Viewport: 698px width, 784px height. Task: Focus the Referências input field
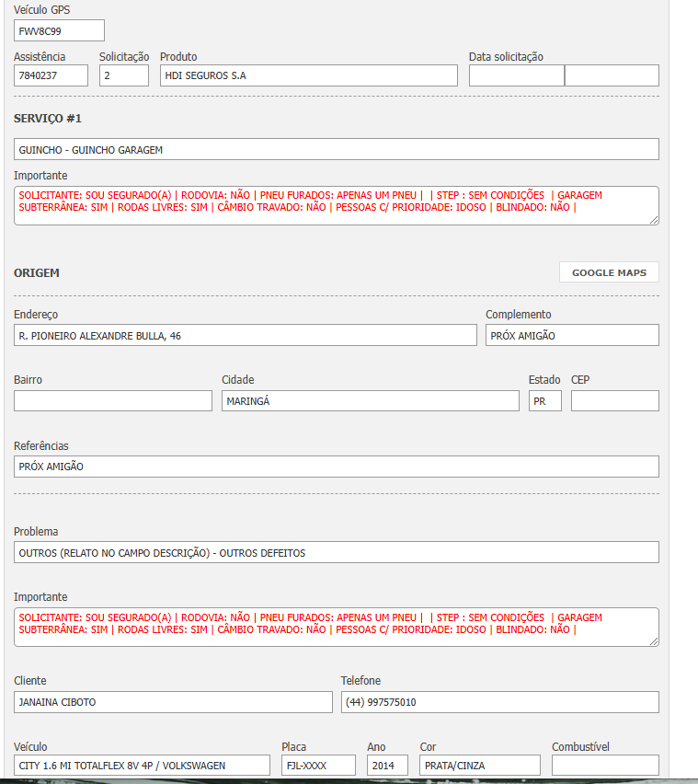[x=336, y=467]
